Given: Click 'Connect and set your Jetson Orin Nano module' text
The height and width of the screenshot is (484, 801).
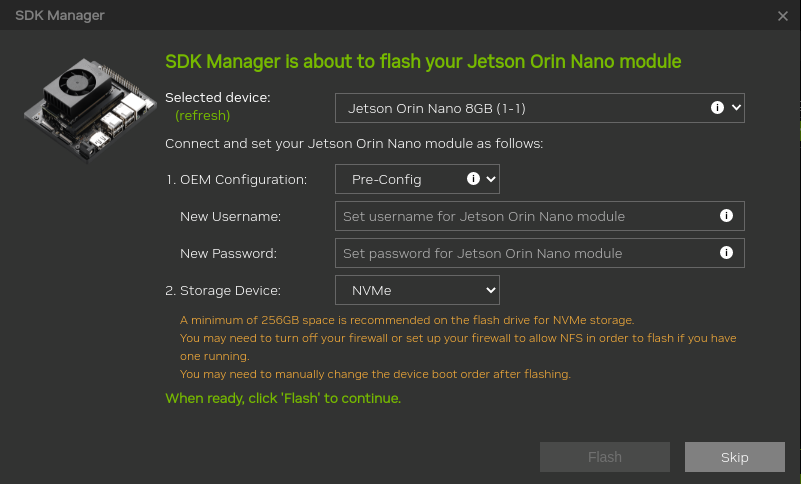Looking at the screenshot, I should coord(354,144).
